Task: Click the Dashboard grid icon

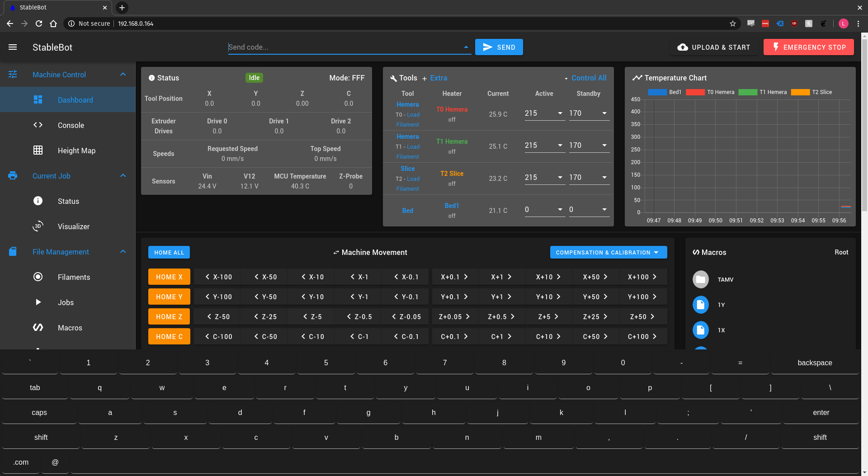Action: pyautogui.click(x=38, y=100)
